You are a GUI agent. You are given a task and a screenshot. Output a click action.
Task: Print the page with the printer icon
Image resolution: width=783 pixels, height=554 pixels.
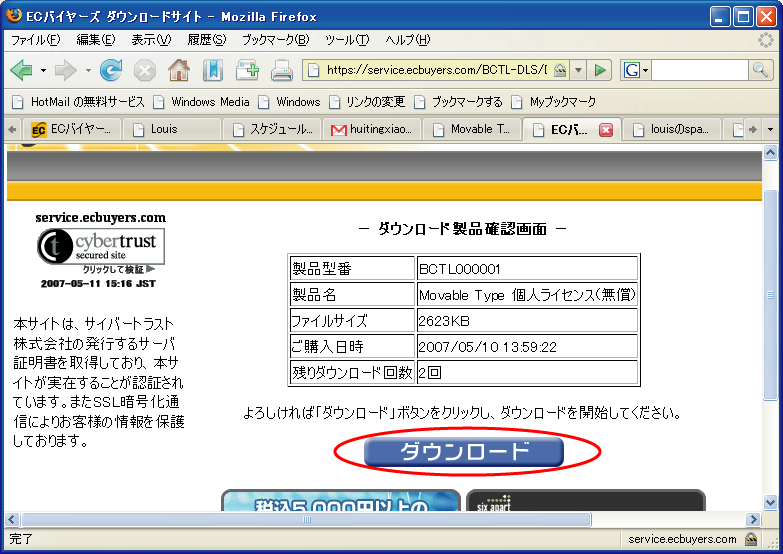click(x=282, y=70)
